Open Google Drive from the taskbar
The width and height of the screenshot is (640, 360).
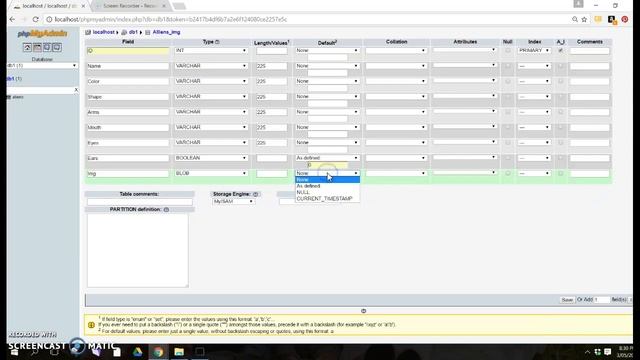(x=137, y=352)
